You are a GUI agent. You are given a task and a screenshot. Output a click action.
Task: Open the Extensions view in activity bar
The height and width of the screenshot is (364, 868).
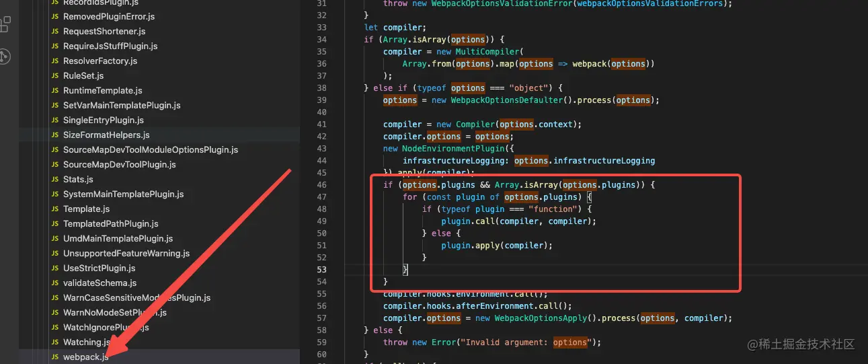pos(5,25)
